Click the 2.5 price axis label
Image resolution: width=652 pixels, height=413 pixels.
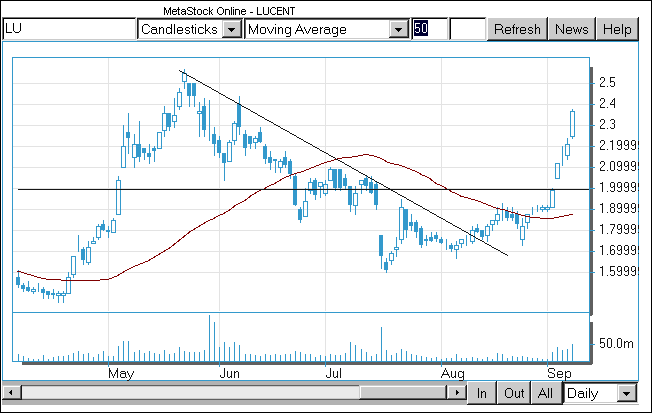click(607, 82)
